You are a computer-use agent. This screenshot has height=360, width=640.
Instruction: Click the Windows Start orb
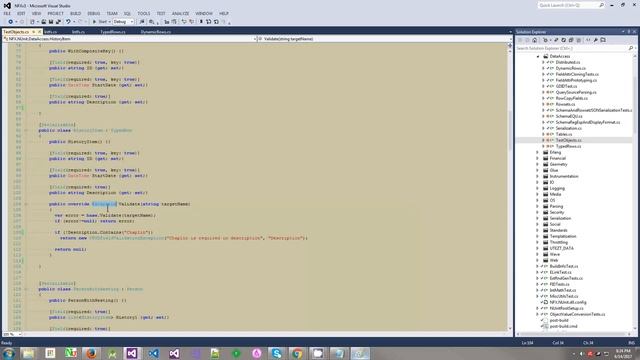[9, 353]
